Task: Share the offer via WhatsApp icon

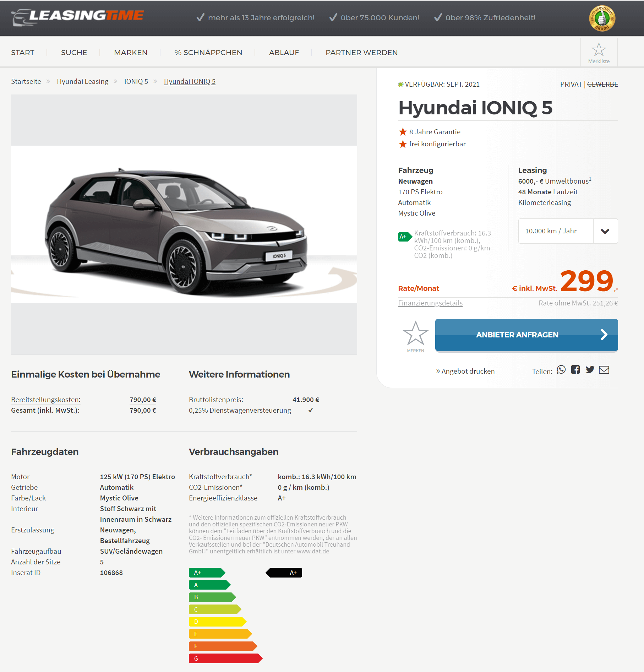Action: (561, 370)
